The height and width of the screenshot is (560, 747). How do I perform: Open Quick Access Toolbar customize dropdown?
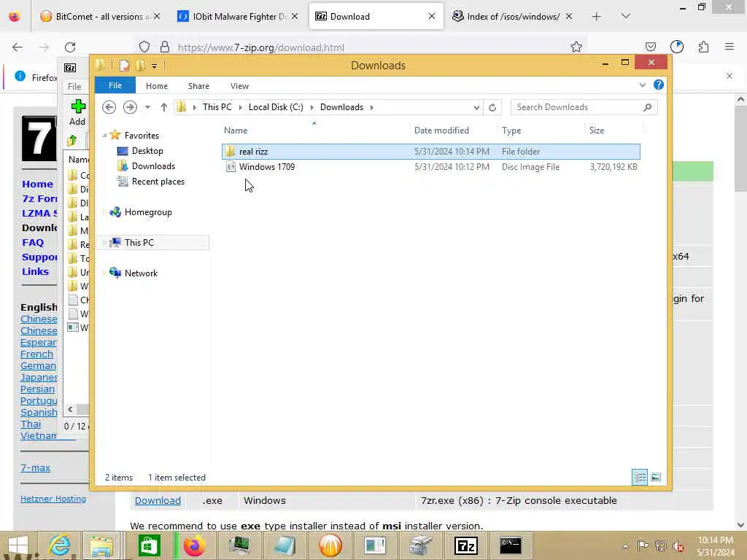click(155, 66)
